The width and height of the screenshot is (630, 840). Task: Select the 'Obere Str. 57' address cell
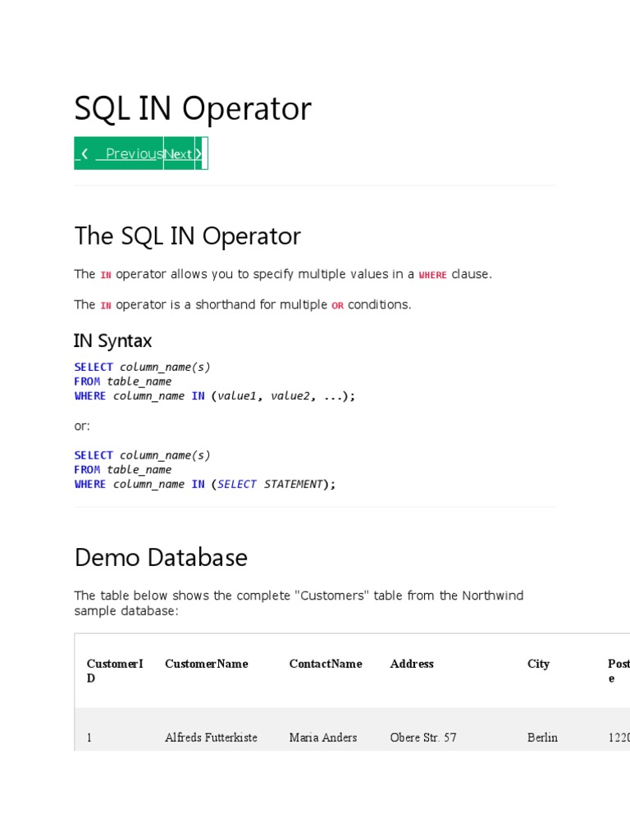click(x=422, y=737)
